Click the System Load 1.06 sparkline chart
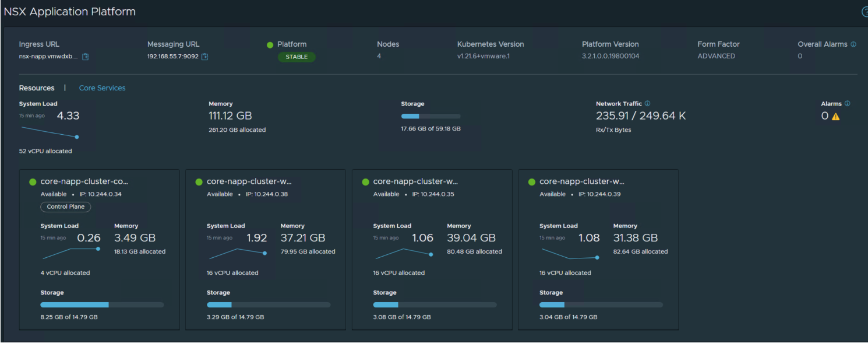The height and width of the screenshot is (343, 868). click(x=404, y=253)
